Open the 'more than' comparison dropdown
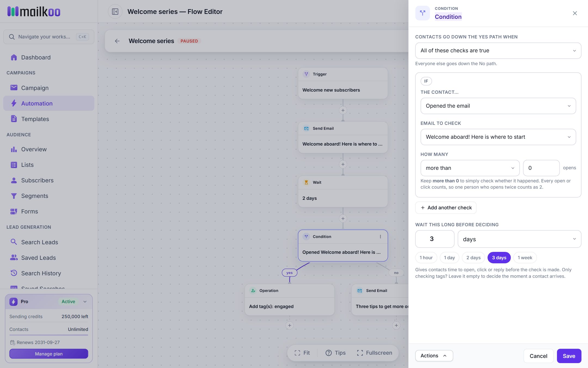Screen dimensions: 588x368 click(470, 168)
